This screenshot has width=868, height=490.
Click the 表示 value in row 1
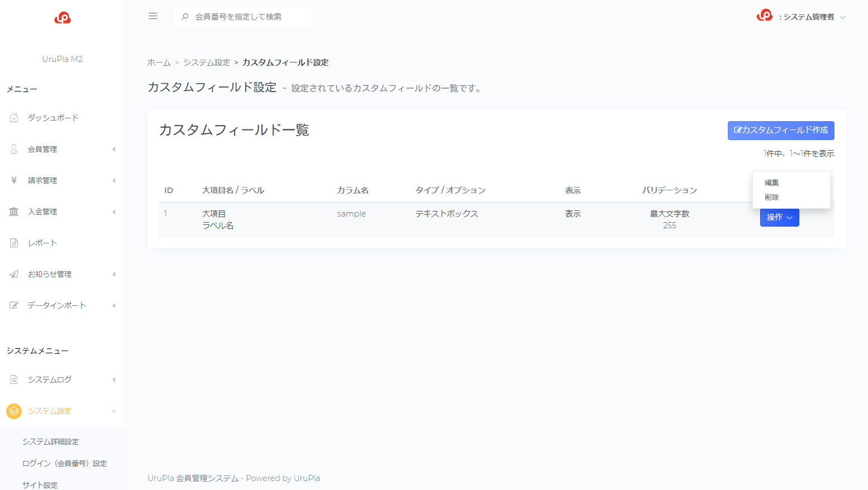[573, 214]
